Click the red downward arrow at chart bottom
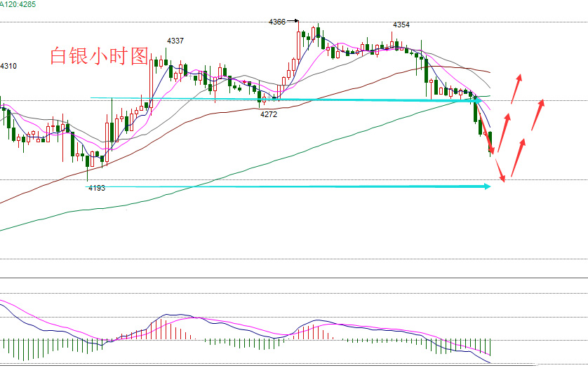588x368 pixels. 499,170
